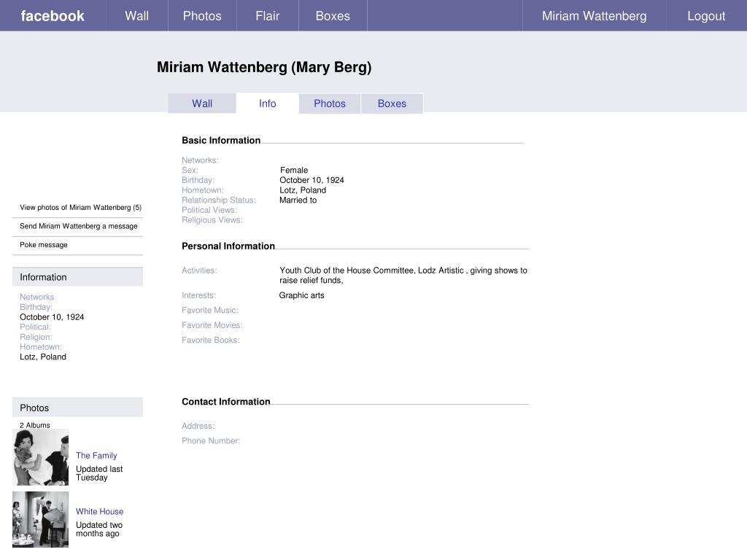
Task: Click the 'Contact Information' section heading
Action: (x=226, y=402)
